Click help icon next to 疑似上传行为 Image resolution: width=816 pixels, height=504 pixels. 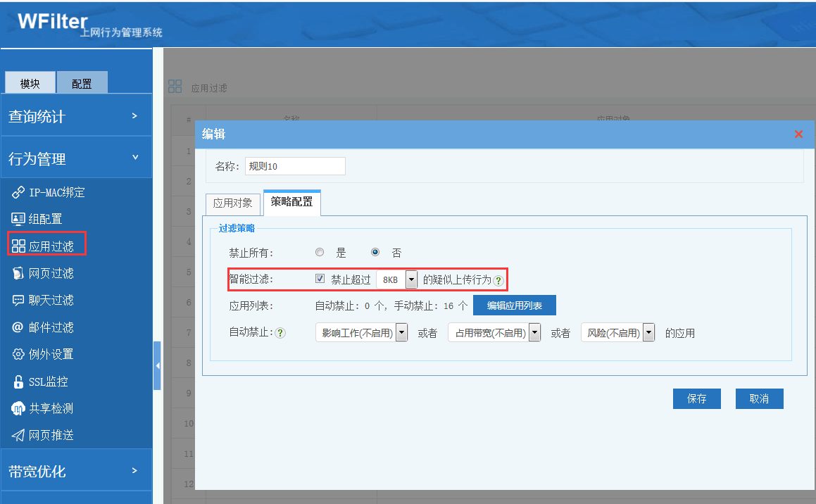point(498,280)
